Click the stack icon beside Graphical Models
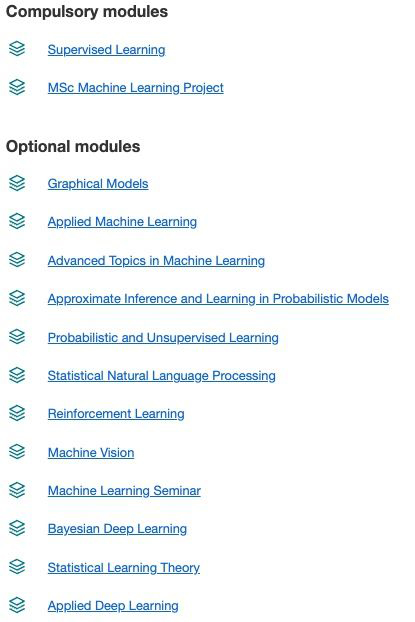Screen dimensions: 415x622 pos(17,183)
